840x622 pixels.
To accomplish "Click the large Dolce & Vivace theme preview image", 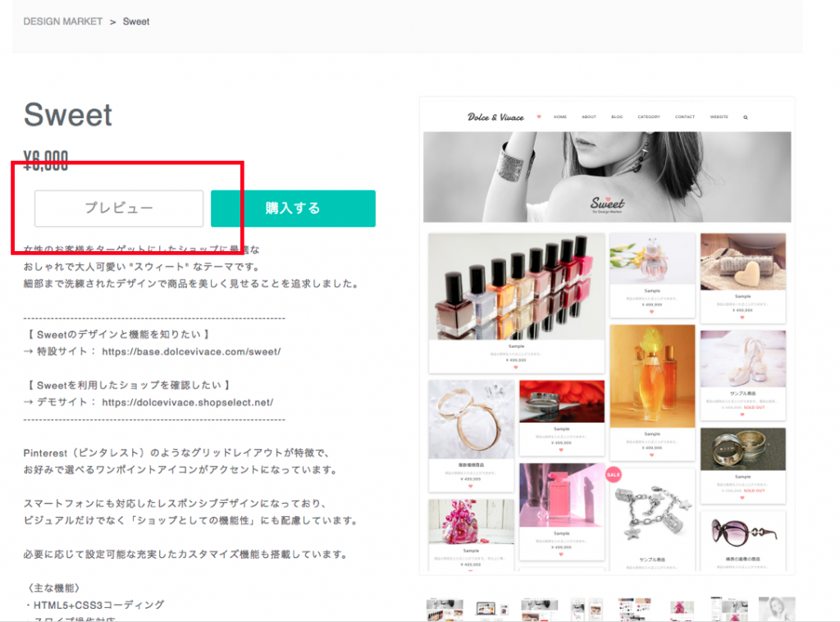I will click(607, 336).
